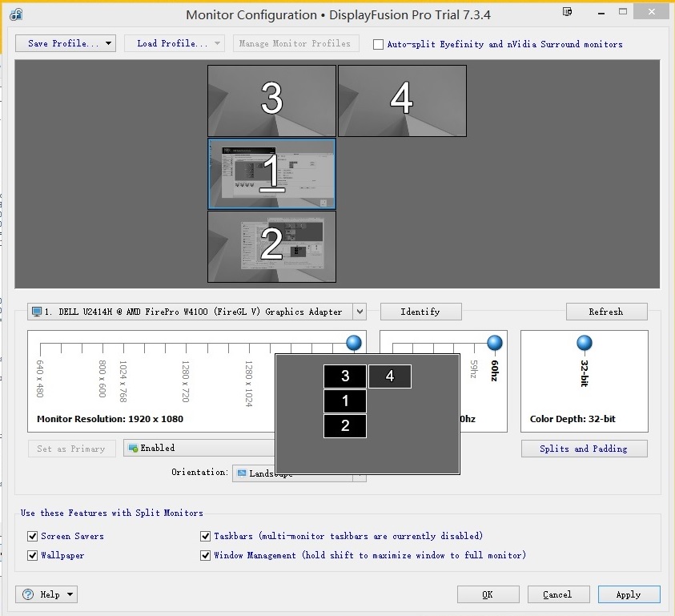Viewport: 675px width, 616px height.
Task: Toggle the Screen Savers checkbox
Action: pyautogui.click(x=33, y=537)
